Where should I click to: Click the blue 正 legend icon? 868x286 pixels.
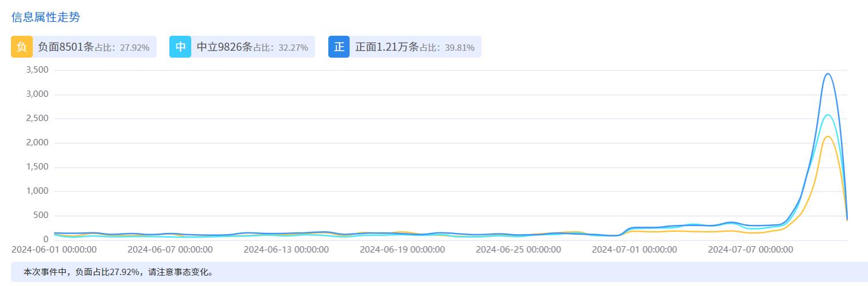339,47
